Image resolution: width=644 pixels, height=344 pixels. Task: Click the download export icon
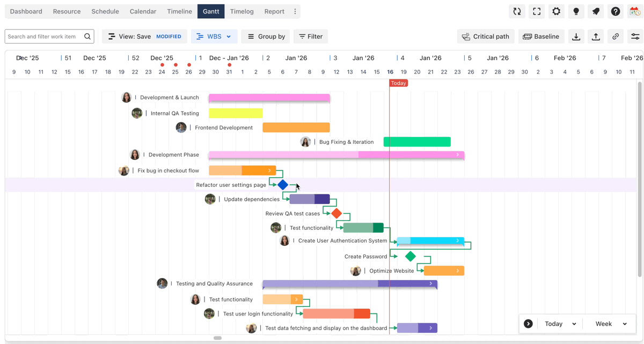[x=576, y=36]
